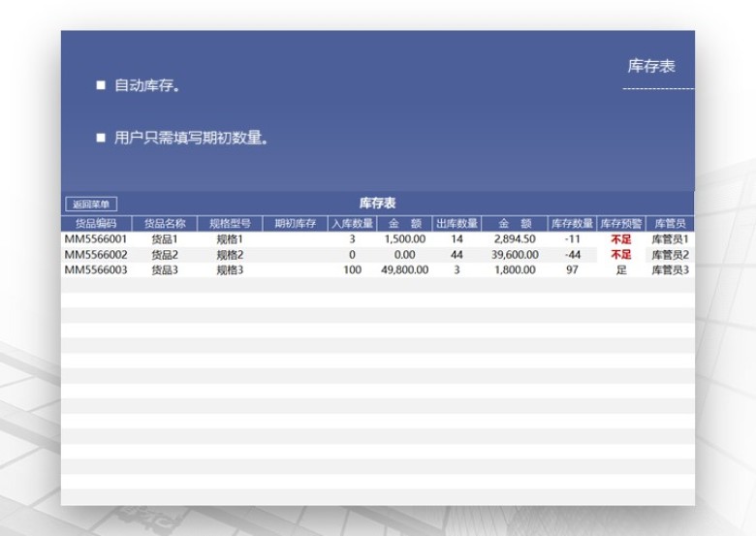Click red 不足 warning for 货品1
Viewport: 756px width, 536px height.
pos(621,239)
